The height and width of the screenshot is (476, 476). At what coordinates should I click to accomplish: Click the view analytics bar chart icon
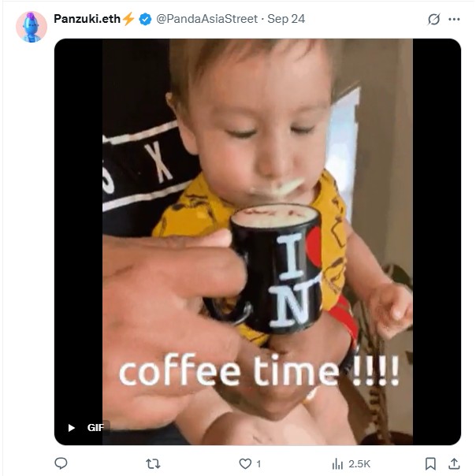337,463
